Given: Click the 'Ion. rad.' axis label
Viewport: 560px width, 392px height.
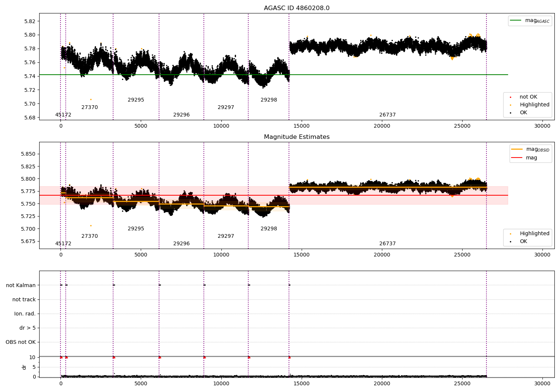Looking at the screenshot, I should (x=25, y=314).
